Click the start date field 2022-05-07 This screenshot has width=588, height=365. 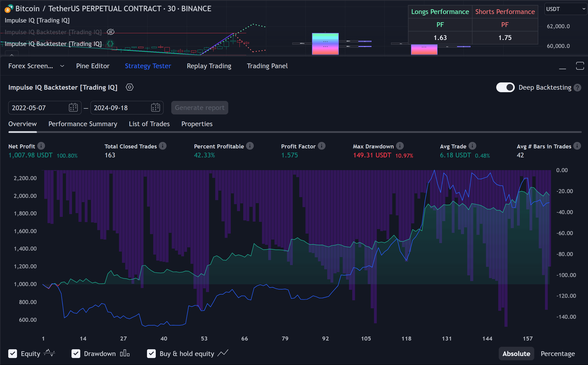[45, 108]
